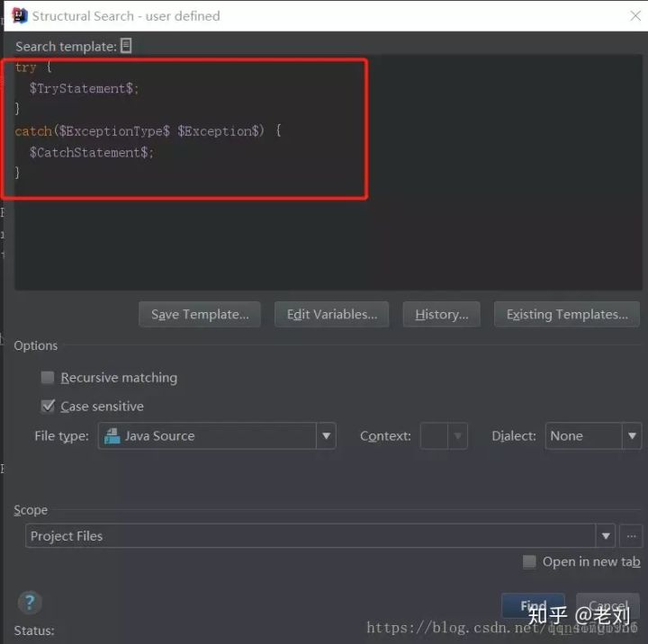Image resolution: width=648 pixels, height=644 pixels.
Task: Click the Context combo box field
Action: tap(444, 436)
